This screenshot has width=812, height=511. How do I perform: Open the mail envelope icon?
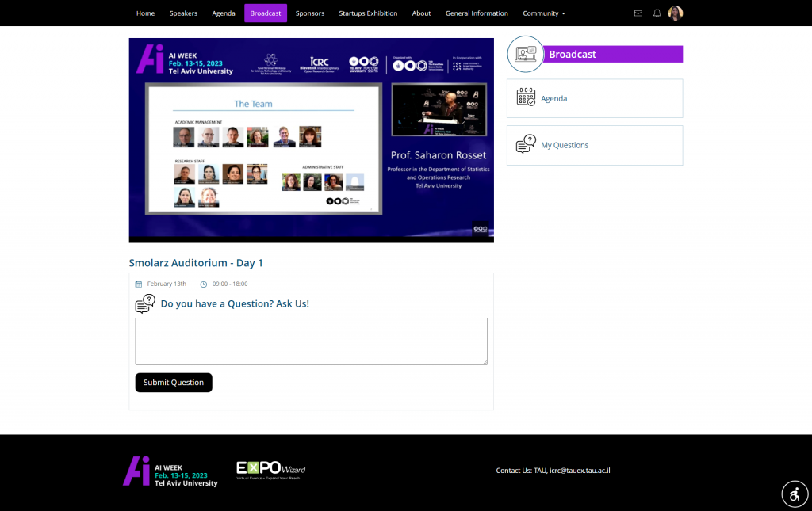click(x=638, y=13)
